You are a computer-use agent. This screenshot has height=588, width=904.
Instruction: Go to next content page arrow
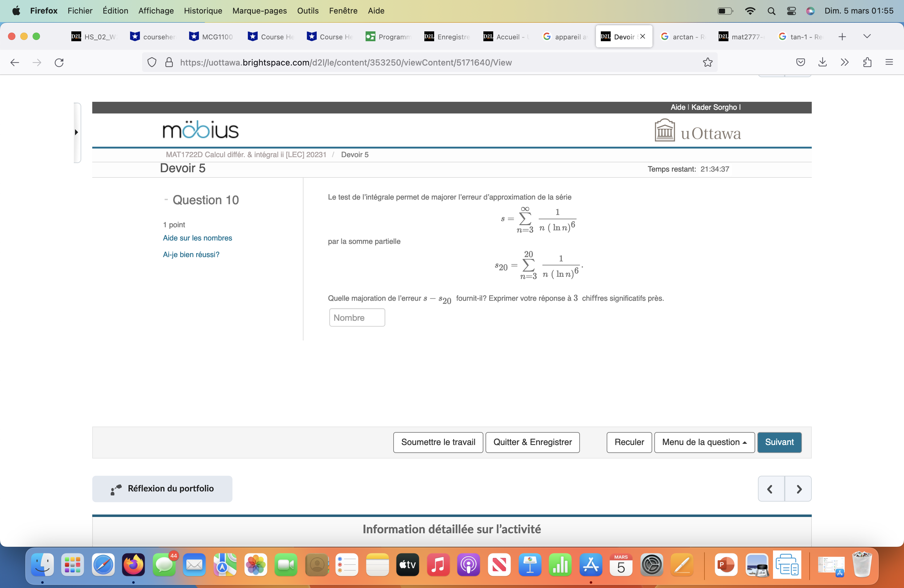[799, 489]
